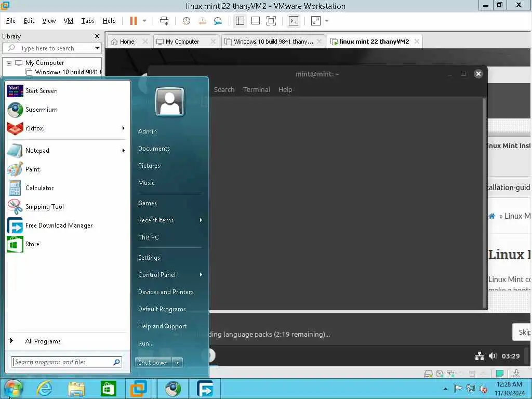The width and height of the screenshot is (532, 399).
Task: Open the snapshot manager icon
Action: pos(218,21)
